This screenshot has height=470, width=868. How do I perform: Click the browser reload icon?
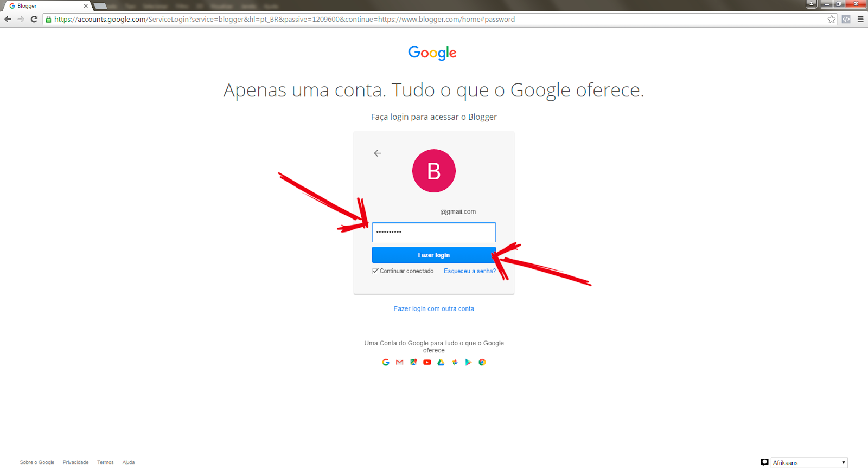click(34, 19)
